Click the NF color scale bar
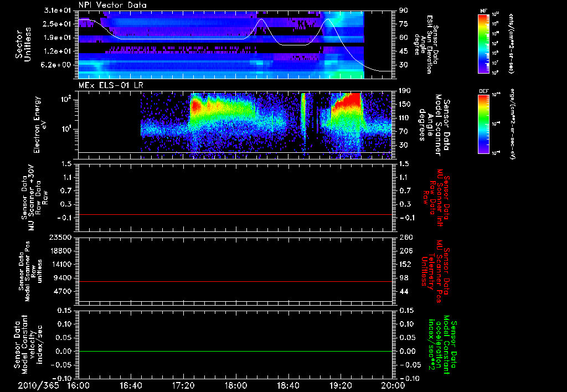Image resolution: width=567 pixels, height=392 pixels. 483,43
